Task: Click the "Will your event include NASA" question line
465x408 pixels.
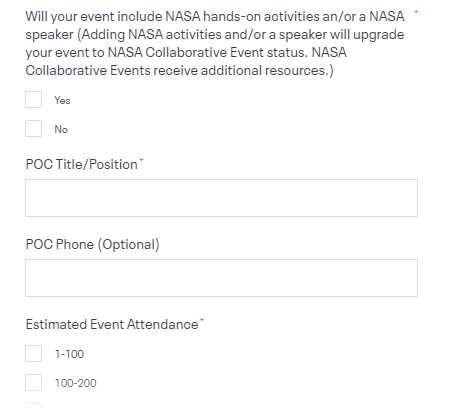Action: [x=215, y=16]
